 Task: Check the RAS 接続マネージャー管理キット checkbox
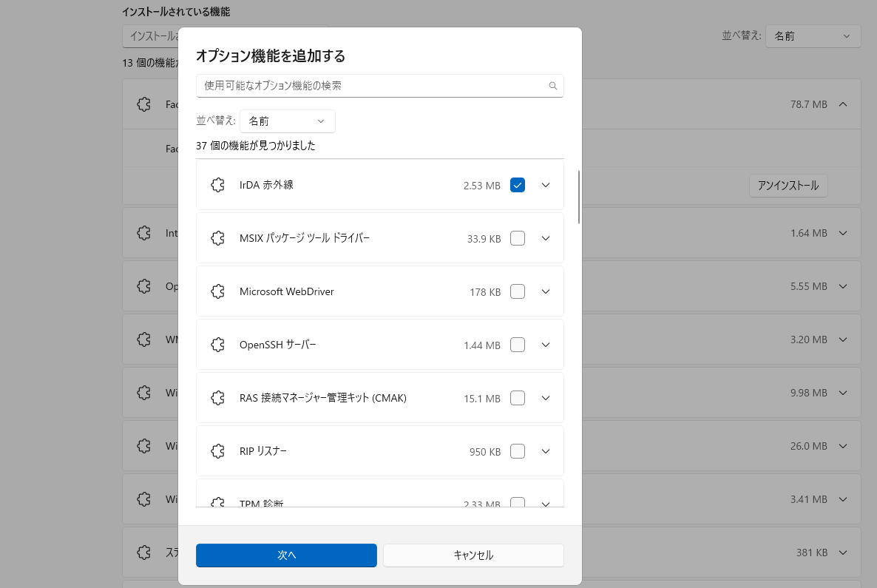pyautogui.click(x=518, y=398)
